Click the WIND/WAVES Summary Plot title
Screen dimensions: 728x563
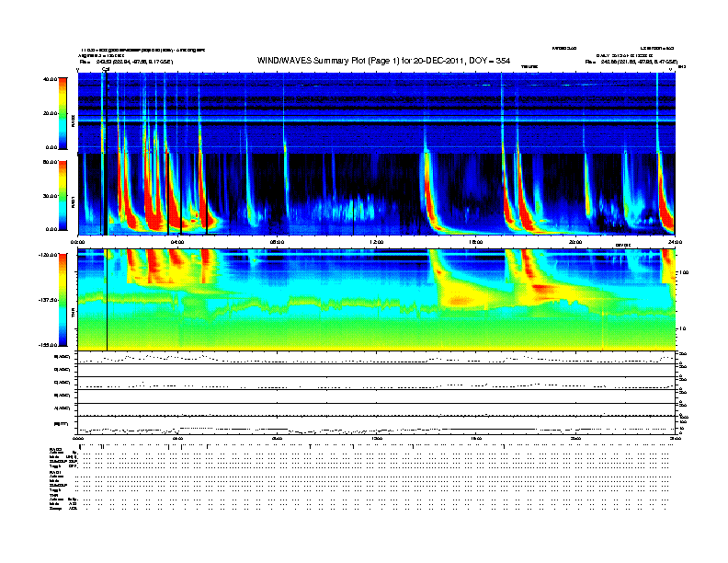(383, 61)
